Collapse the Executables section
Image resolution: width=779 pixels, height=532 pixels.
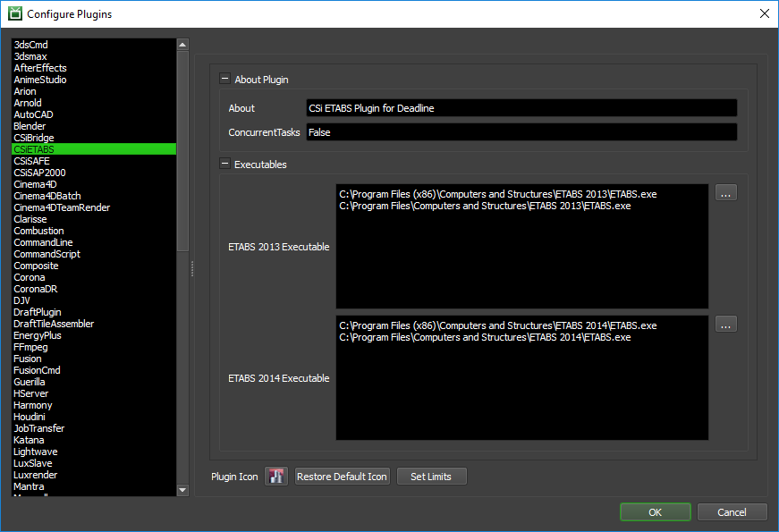click(x=224, y=164)
